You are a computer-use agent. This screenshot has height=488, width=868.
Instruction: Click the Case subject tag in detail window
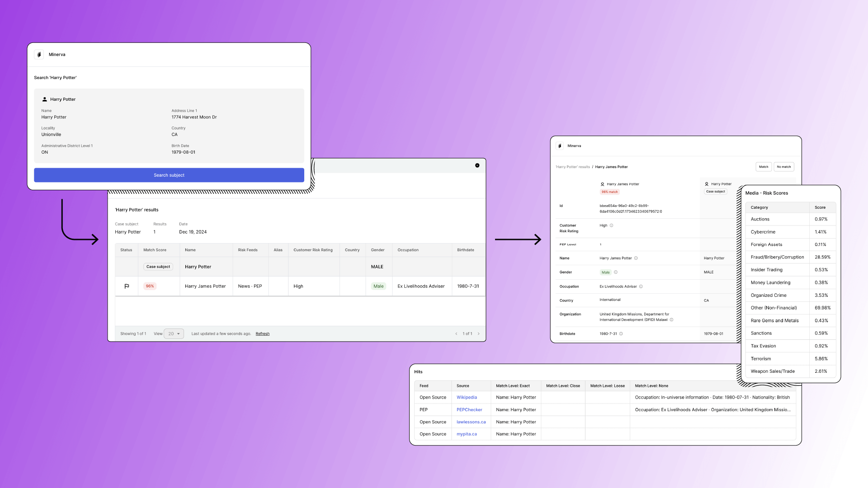click(x=716, y=192)
